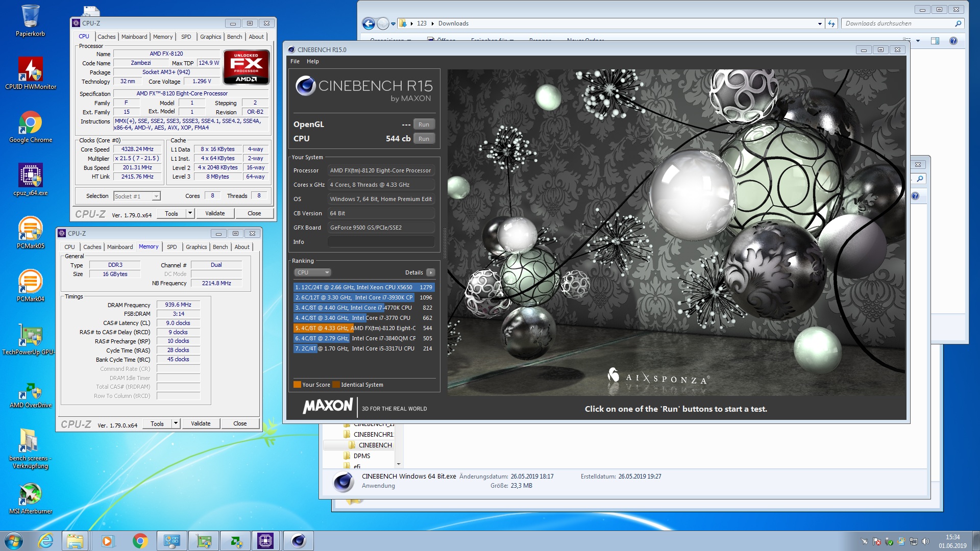
Task: Click Validate in the CPU-Z Memory window
Action: [201, 423]
